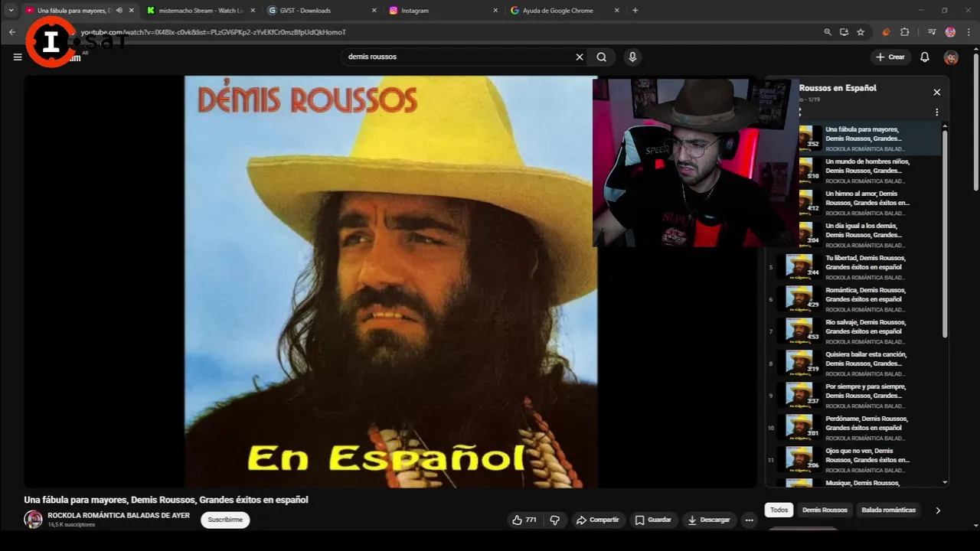Open the ROCKOLA ROMÁNTICA channel avatar
980x551 pixels.
[34, 520]
